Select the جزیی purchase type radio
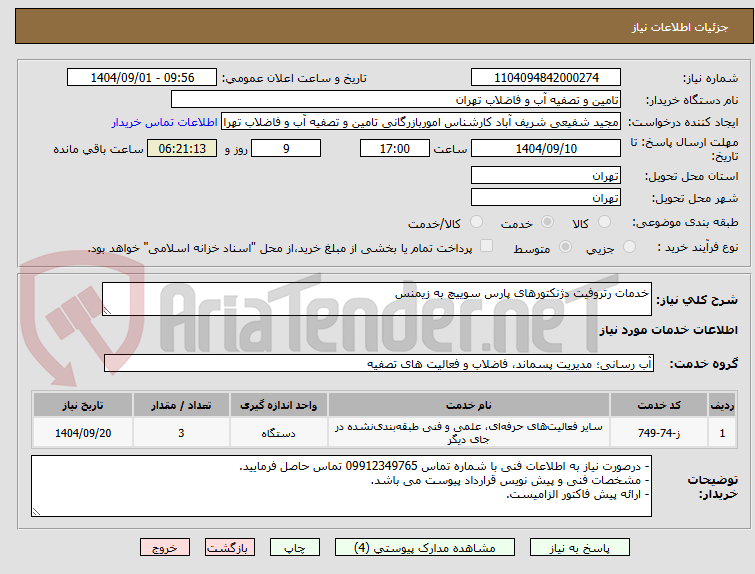This screenshot has height=574, width=755. 629,247
